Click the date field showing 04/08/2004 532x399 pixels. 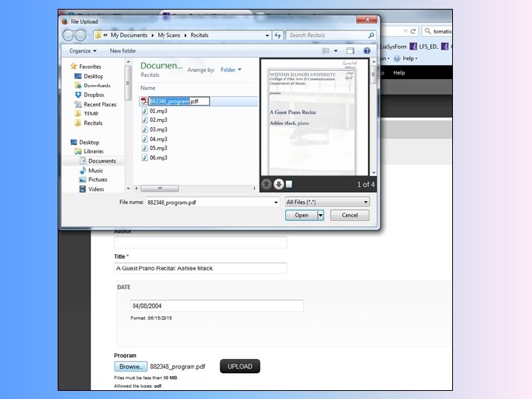(216, 306)
